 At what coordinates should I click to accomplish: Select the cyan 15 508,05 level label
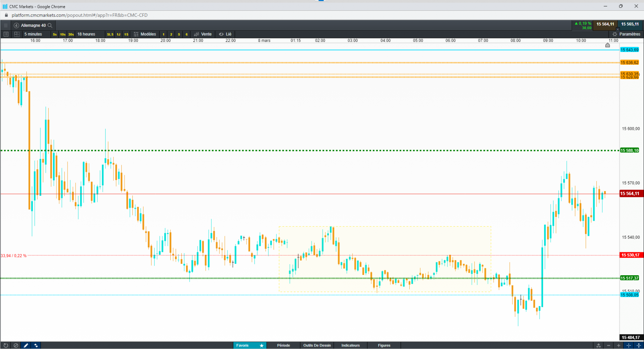[630, 295]
